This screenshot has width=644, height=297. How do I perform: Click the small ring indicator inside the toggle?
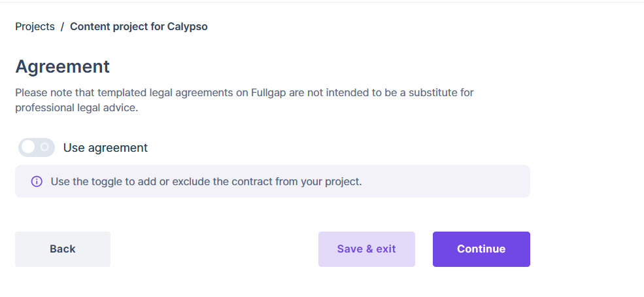[44, 147]
